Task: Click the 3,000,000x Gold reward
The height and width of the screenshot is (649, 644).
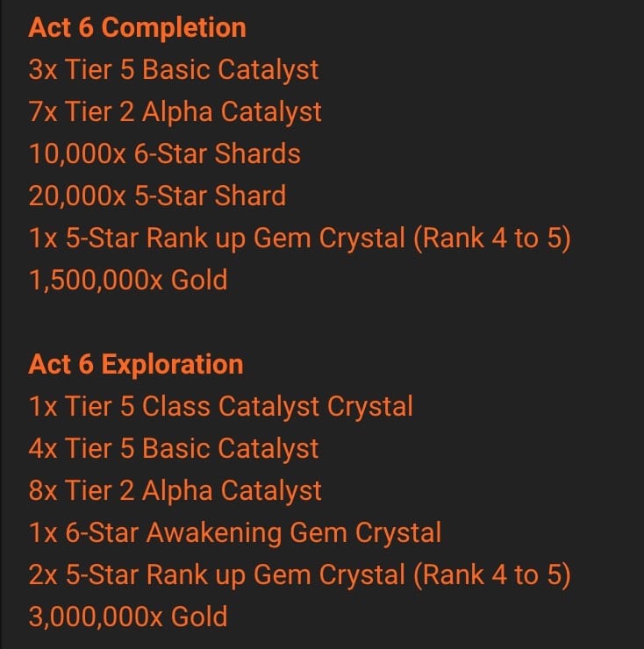Action: click(128, 617)
